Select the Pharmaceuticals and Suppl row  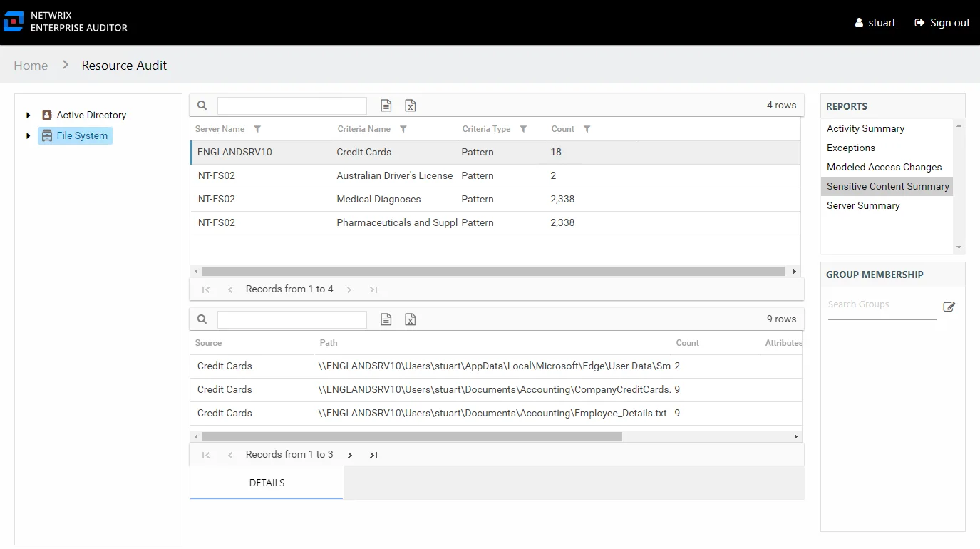point(495,223)
